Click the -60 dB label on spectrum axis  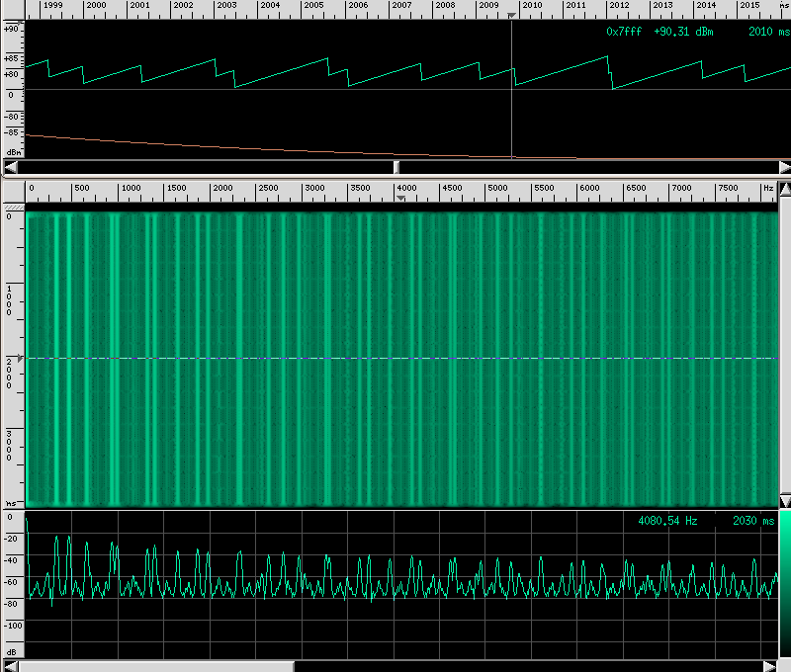(12, 582)
